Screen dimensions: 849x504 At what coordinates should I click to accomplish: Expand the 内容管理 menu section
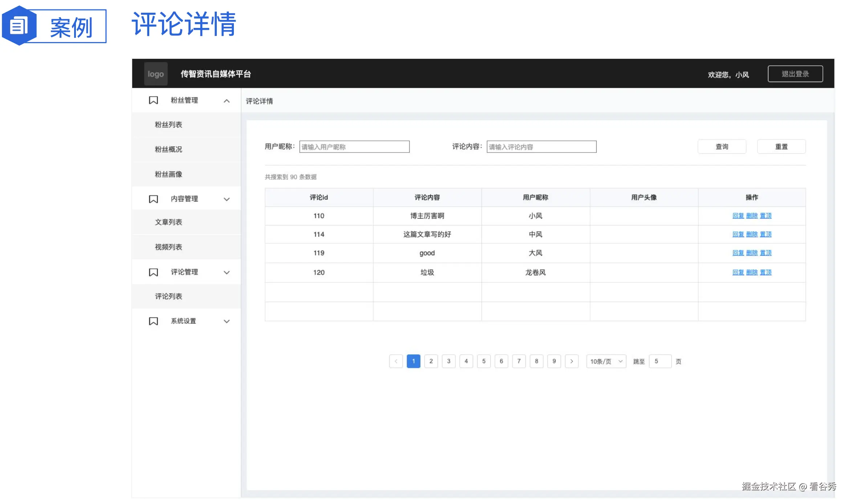point(227,199)
